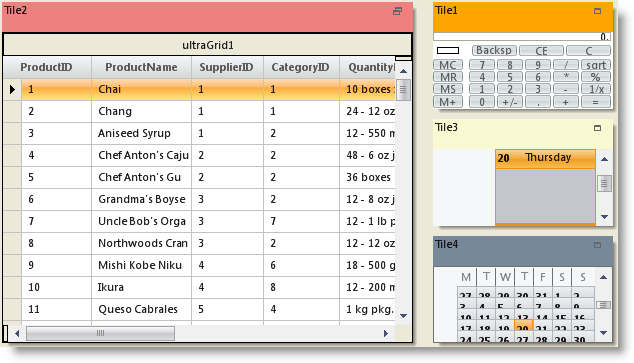Restore Tile2 with its restore icon
The image size is (634, 363).
tap(397, 11)
